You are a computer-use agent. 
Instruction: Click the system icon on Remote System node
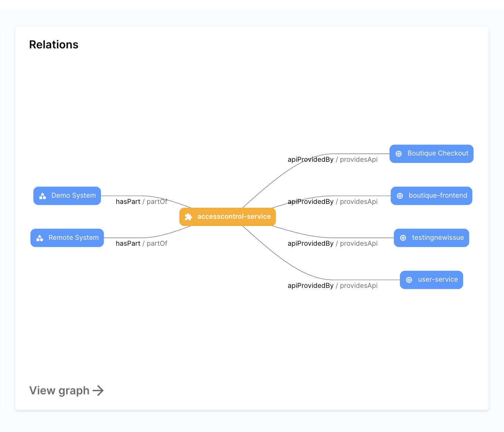[x=40, y=238]
